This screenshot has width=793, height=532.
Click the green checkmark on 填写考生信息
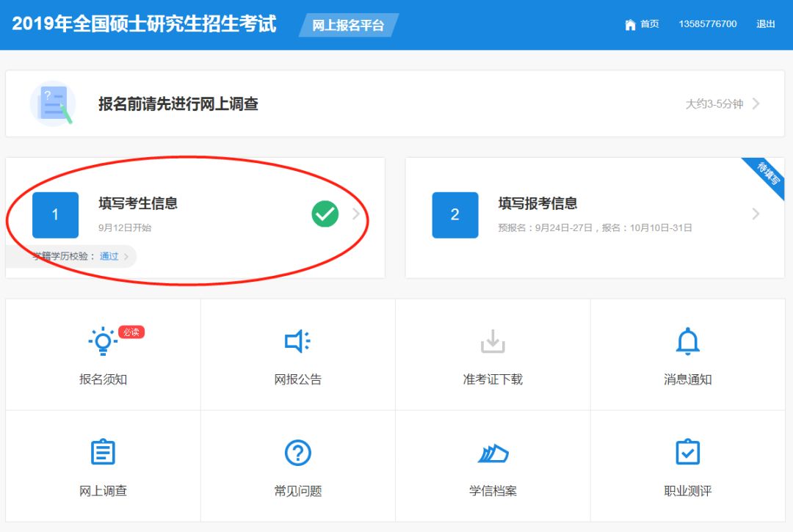(325, 214)
